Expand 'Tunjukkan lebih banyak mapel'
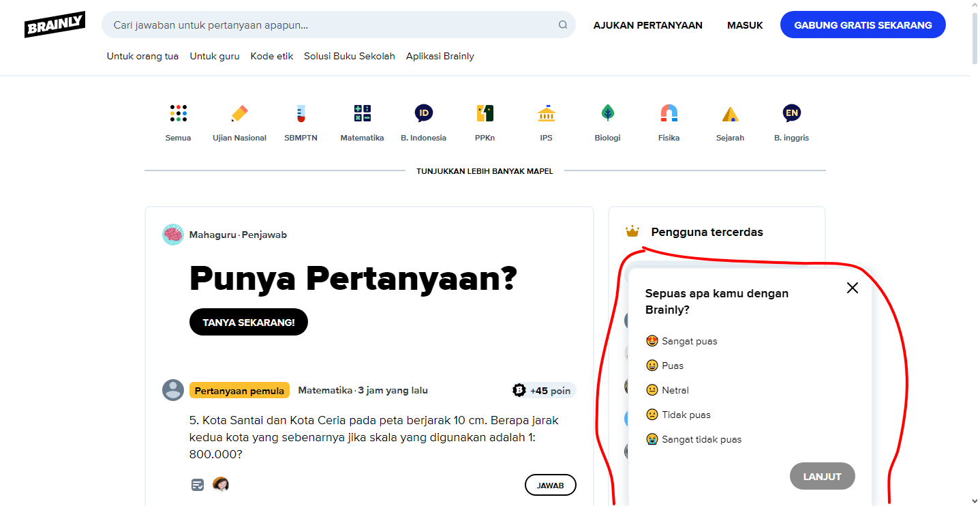 (485, 171)
